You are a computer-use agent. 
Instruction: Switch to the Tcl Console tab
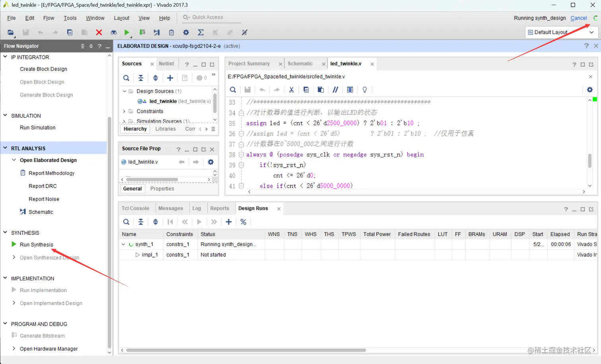point(135,208)
